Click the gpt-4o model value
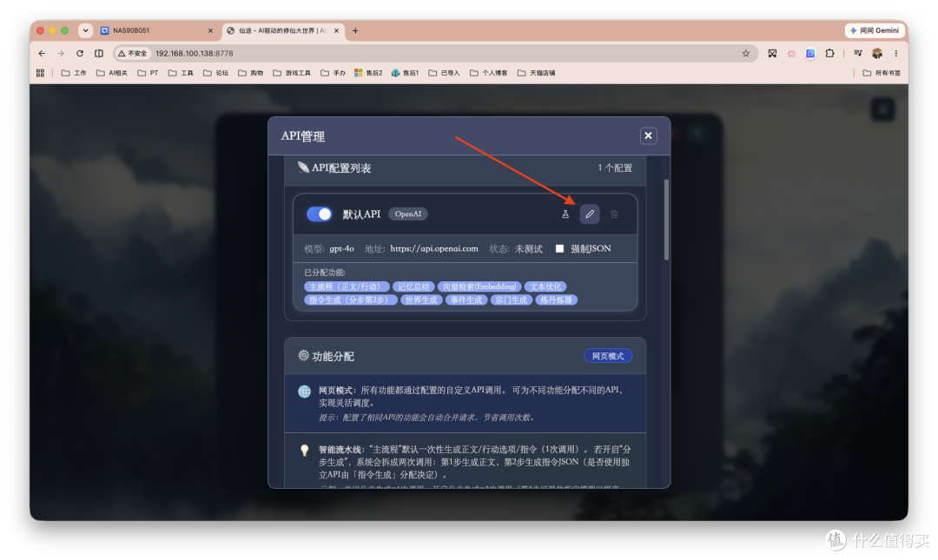The image size is (938, 560). pos(341,248)
